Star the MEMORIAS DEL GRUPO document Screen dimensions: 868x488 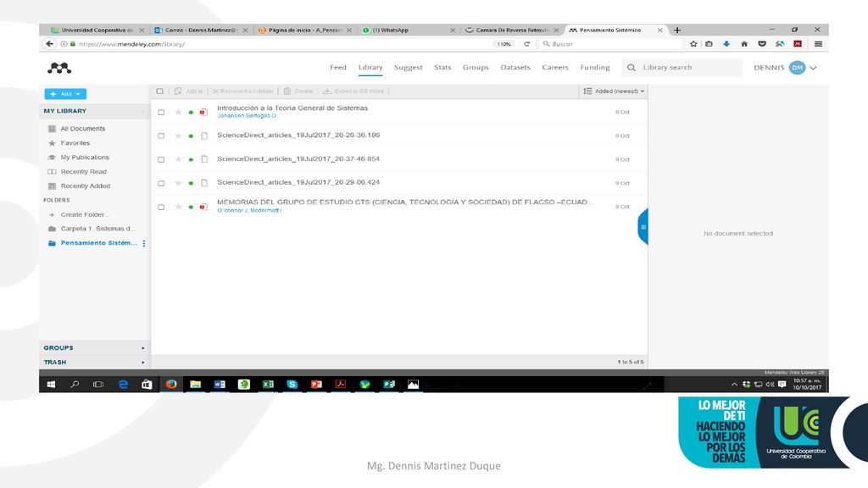(178, 207)
